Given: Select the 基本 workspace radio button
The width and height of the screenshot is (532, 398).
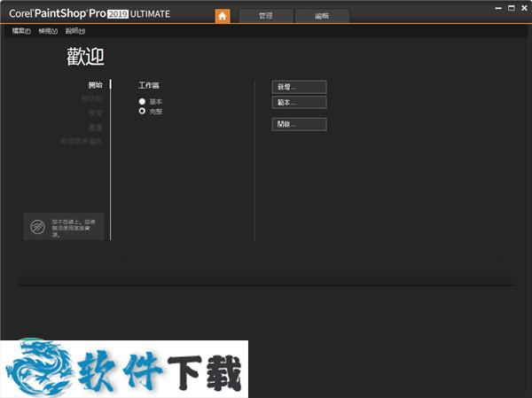Looking at the screenshot, I should pyautogui.click(x=142, y=102).
